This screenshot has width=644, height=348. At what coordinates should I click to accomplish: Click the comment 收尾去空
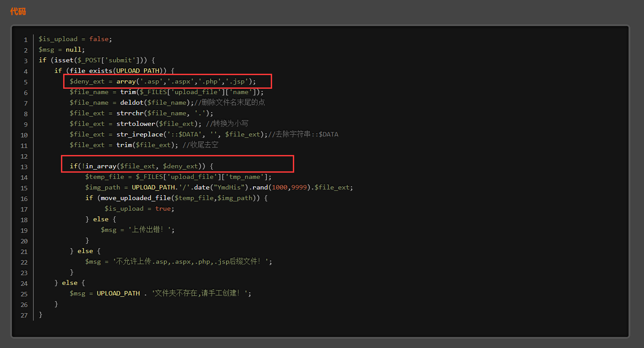200,145
